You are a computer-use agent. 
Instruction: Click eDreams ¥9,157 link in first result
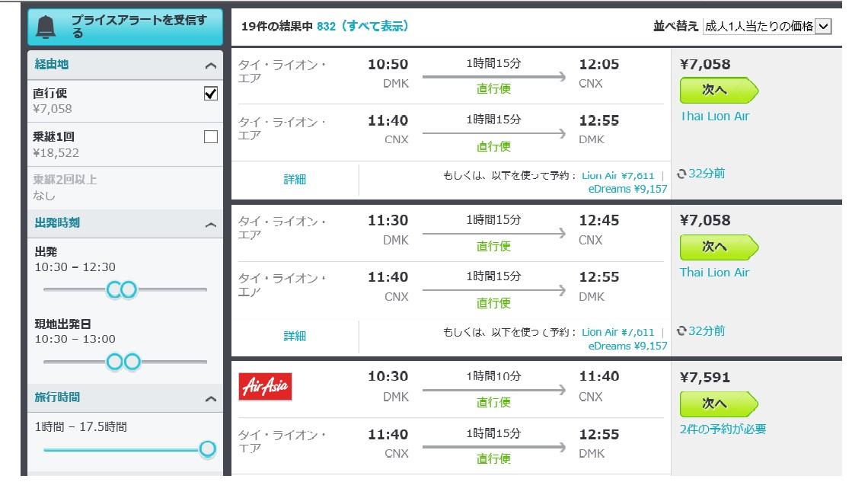coord(627,189)
